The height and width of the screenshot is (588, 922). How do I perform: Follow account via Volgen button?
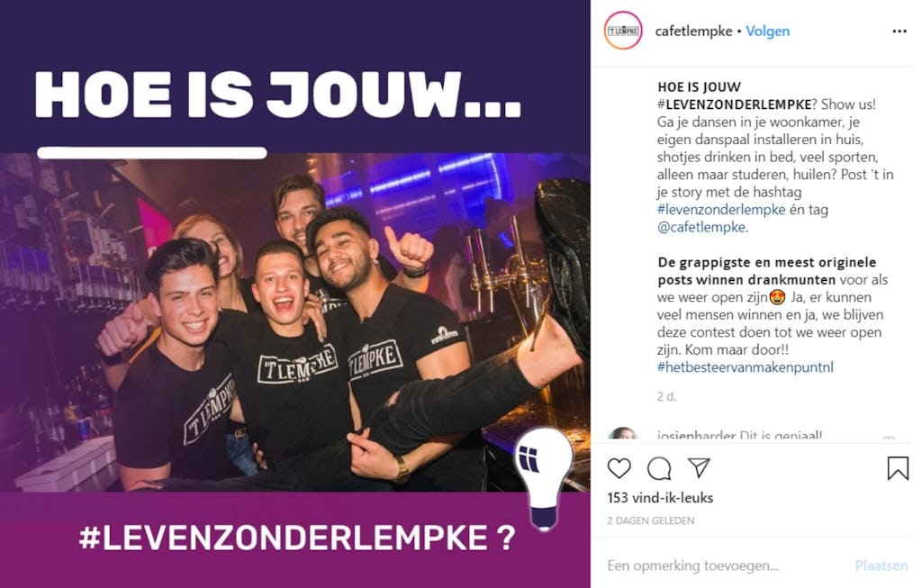point(767,32)
